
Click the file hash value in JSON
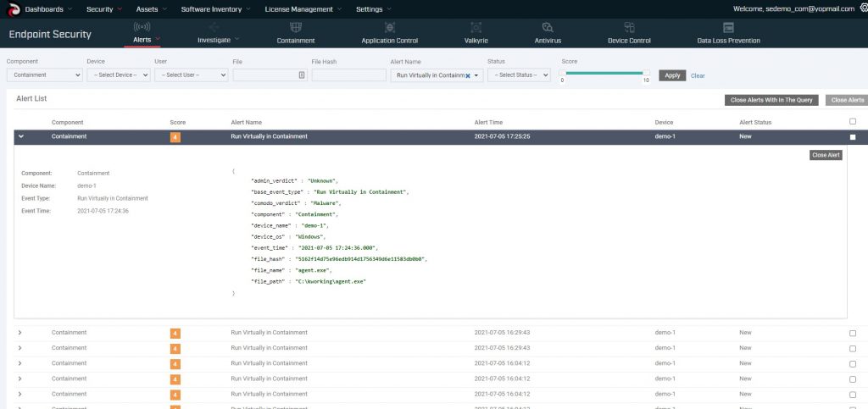pyautogui.click(x=361, y=258)
